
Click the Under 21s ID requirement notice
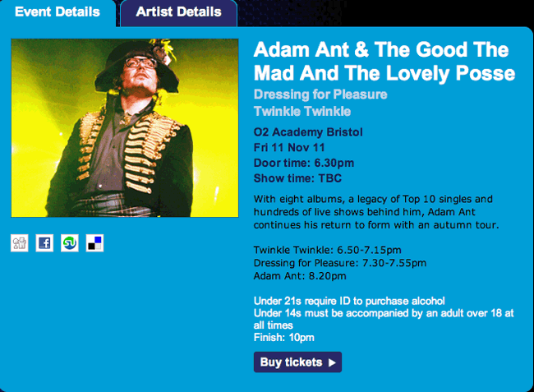351,299
